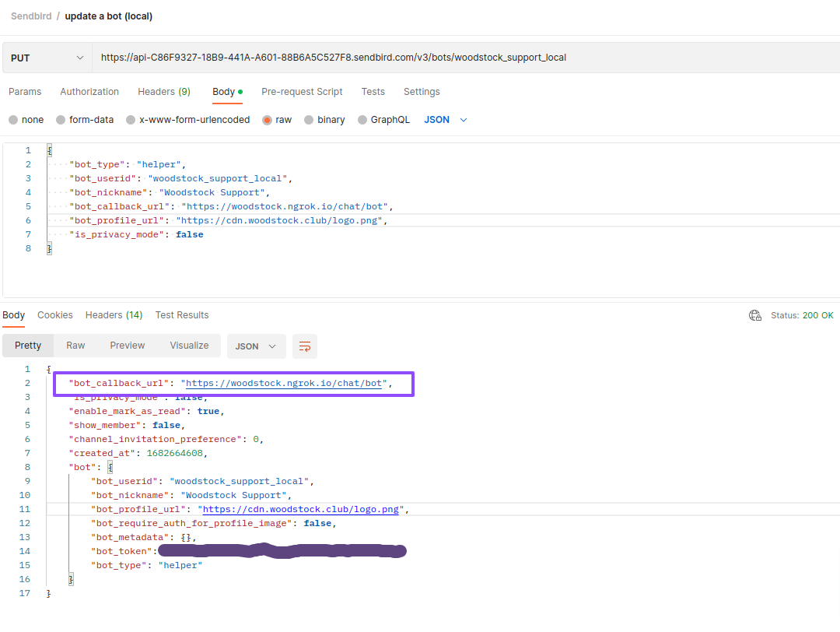The height and width of the screenshot is (632, 840).
Task: Click the response "bot_nickname" Woodstock Support line
Action: [x=191, y=495]
